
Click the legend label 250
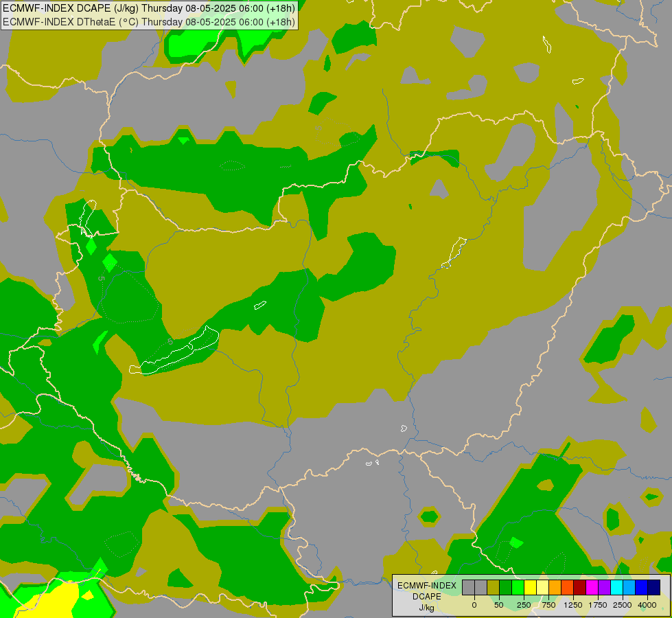click(x=524, y=605)
